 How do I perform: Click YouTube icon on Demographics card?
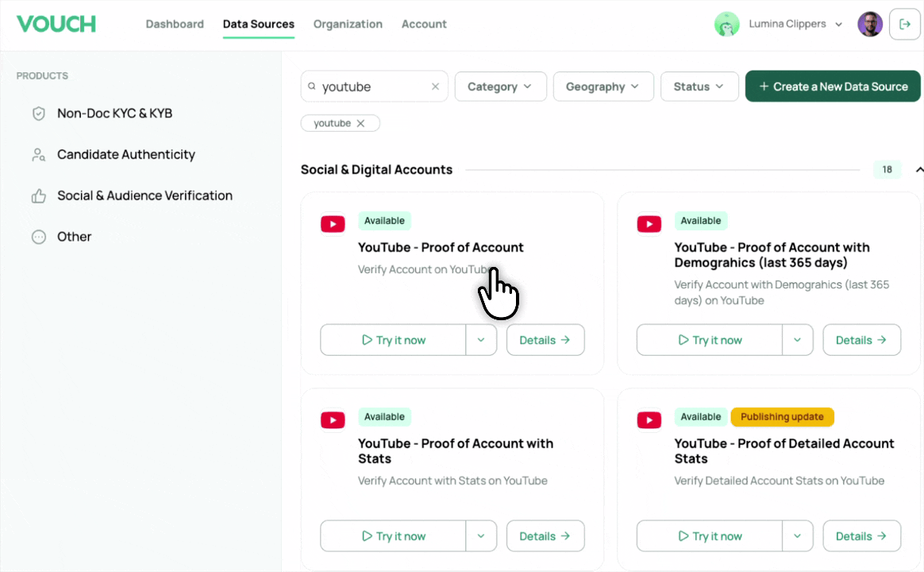649,224
